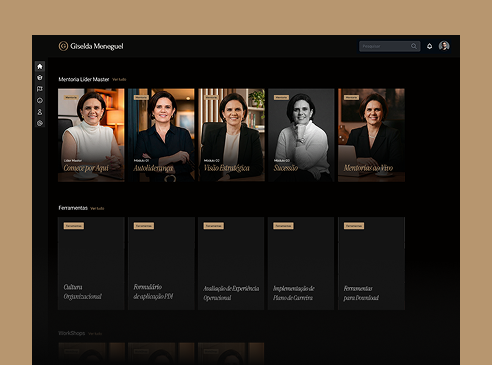Click the Mentoria tag on 'Comece por Aqui' card
Screen dimensions: 492x365
point(71,97)
